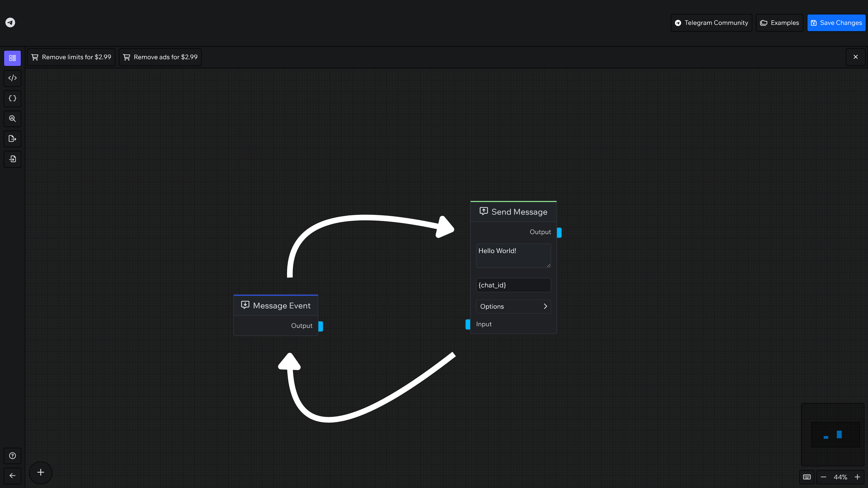Click Remove ads for $2.99 button
This screenshot has height=488, width=868.
pos(160,57)
